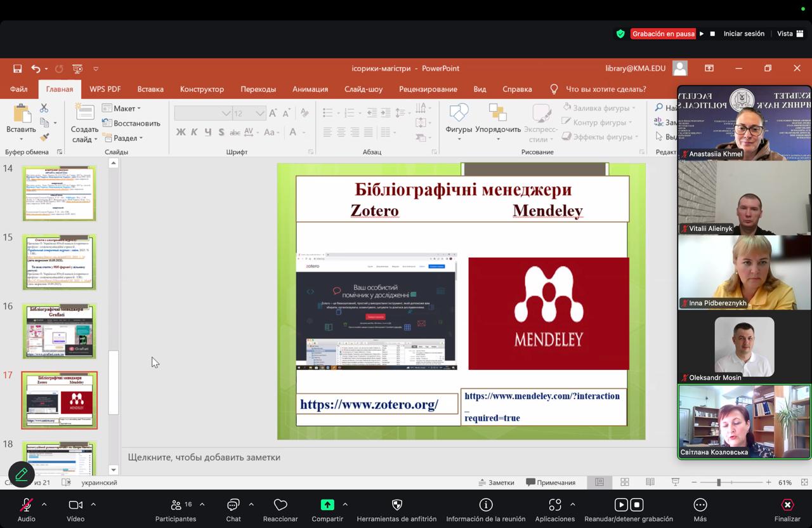Image resolution: width=812 pixels, height=528 pixels.
Task: Click the notes area 'Щелкните, чтобы добавить заметки'
Action: pos(204,457)
